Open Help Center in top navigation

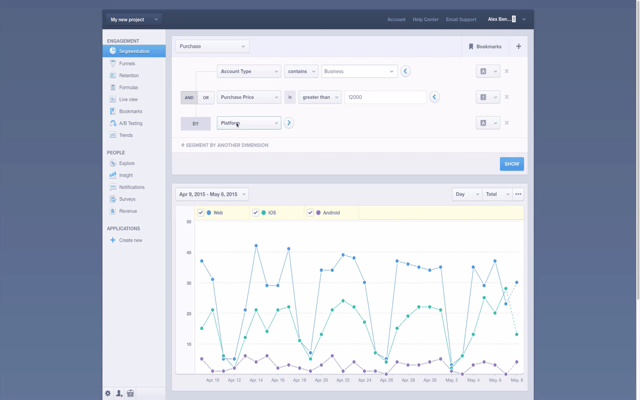(x=425, y=19)
